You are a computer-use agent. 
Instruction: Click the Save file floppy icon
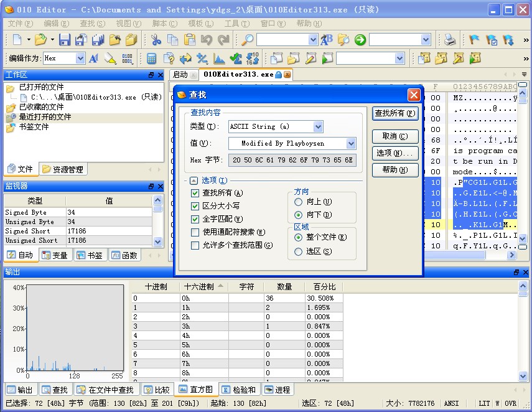click(65, 40)
